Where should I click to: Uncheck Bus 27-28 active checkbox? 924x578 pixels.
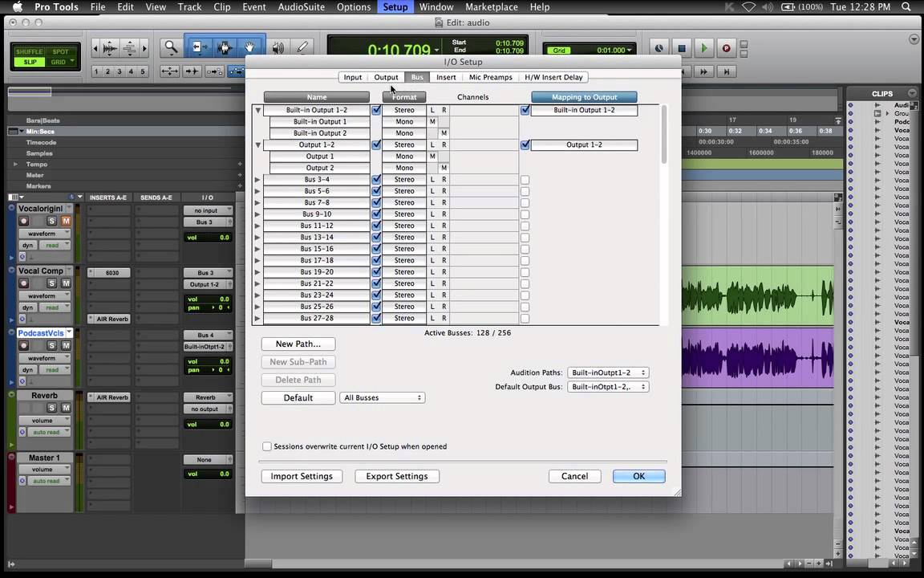376,318
